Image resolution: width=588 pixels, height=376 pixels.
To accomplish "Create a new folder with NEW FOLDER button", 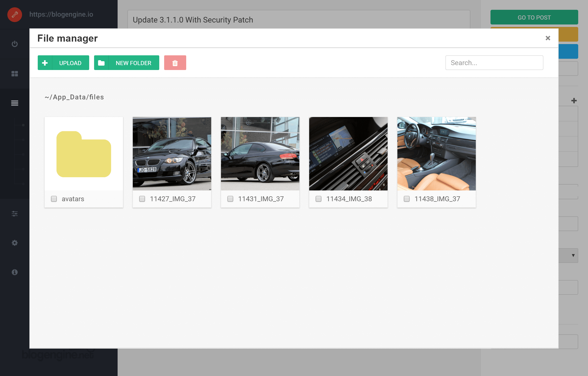I will tap(126, 63).
